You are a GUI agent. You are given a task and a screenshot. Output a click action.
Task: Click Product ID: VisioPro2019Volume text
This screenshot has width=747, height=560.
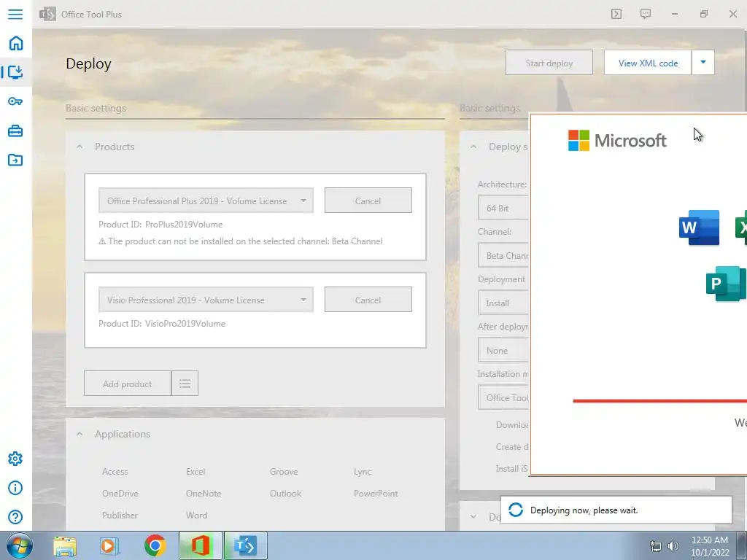tap(162, 323)
